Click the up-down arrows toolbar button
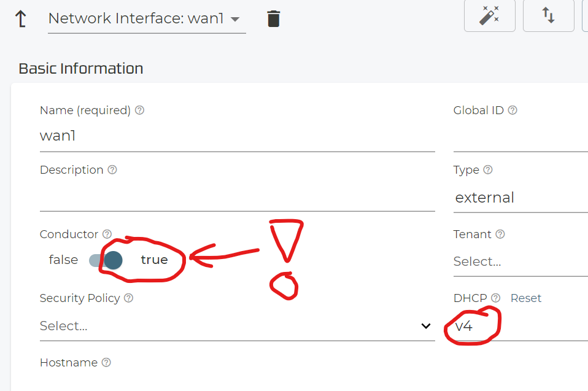588x391 pixels. click(548, 16)
